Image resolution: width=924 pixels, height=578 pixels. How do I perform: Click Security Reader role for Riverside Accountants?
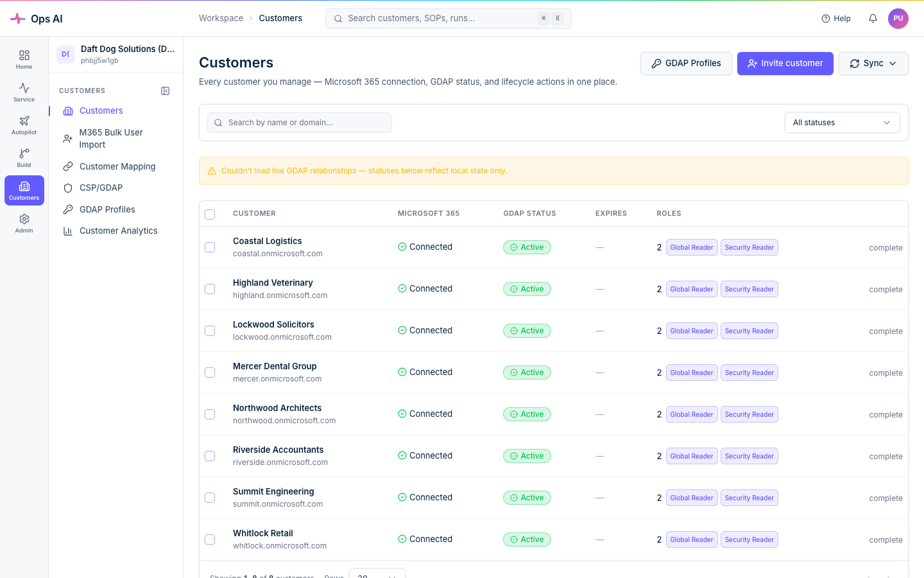[749, 456]
